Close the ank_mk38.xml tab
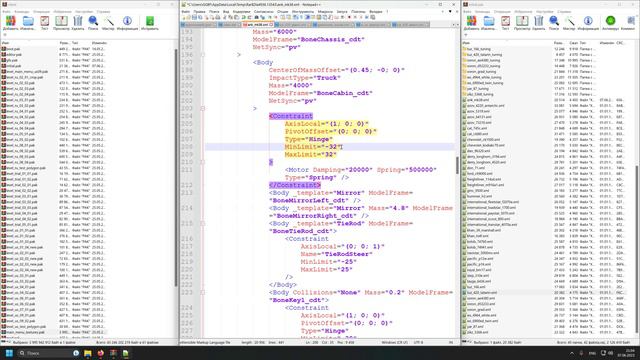This screenshot has width=640, height=360. [271, 25]
